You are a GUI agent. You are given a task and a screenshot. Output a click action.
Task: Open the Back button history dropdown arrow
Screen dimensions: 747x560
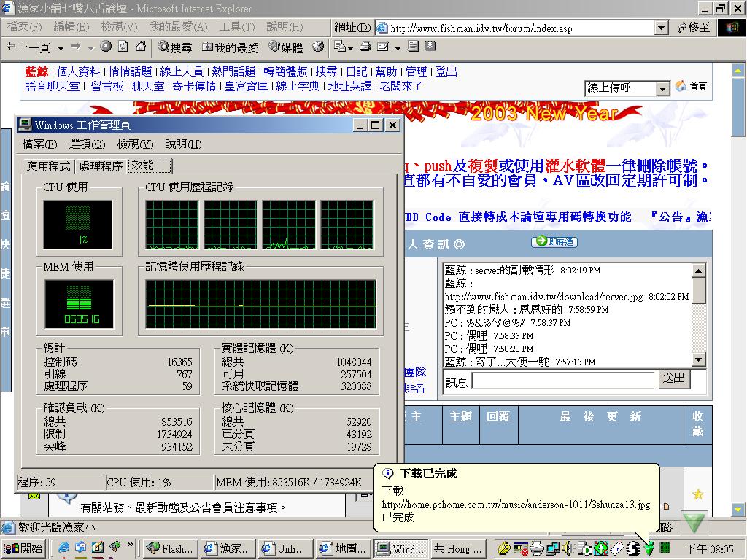click(61, 47)
